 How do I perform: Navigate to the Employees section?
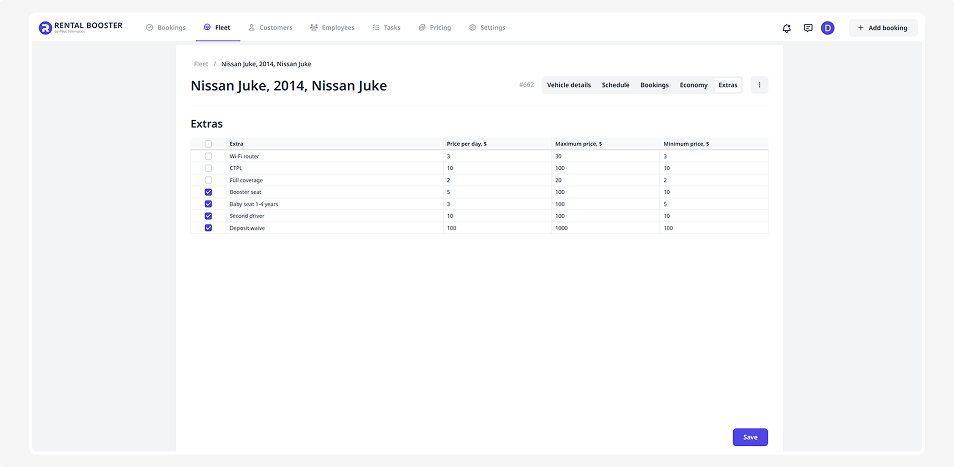click(x=332, y=28)
